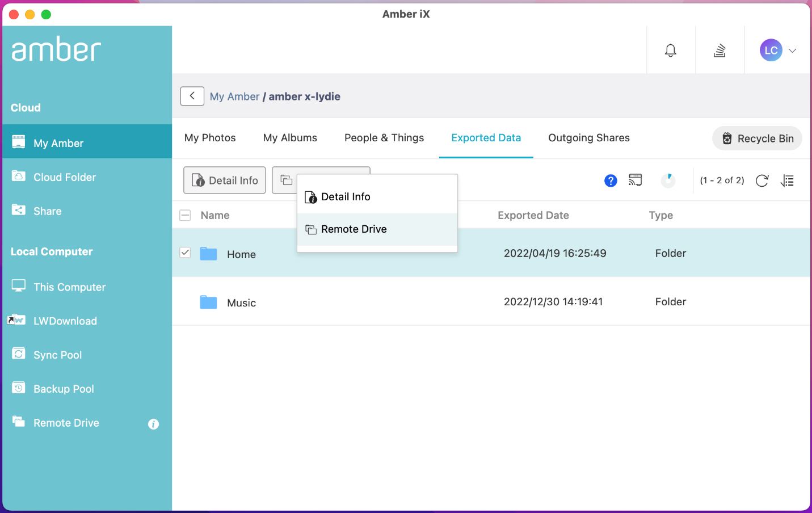The height and width of the screenshot is (513, 812).
Task: Open the blue help question icon
Action: point(611,180)
